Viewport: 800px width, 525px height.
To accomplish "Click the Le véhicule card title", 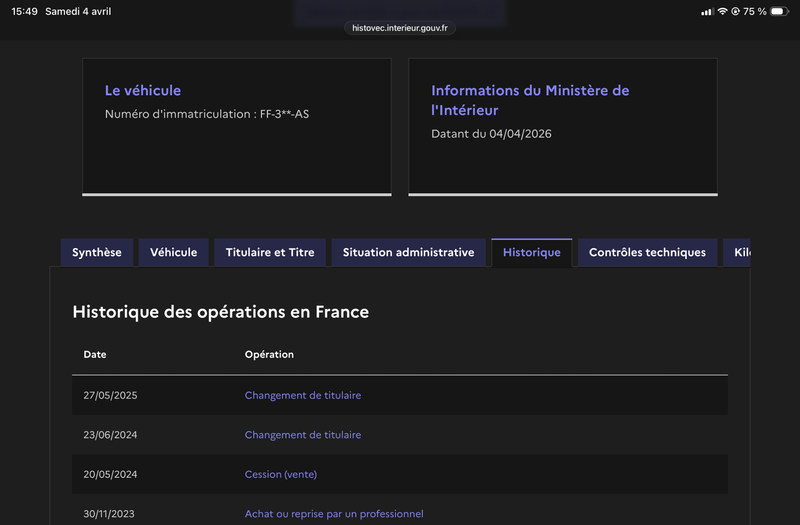I will click(143, 91).
